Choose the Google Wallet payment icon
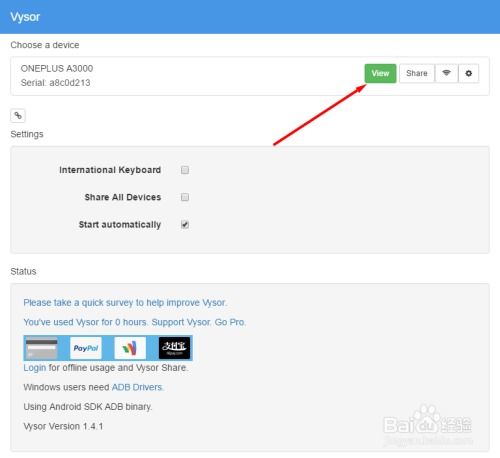Screen dimensions: 500x458 [x=130, y=348]
